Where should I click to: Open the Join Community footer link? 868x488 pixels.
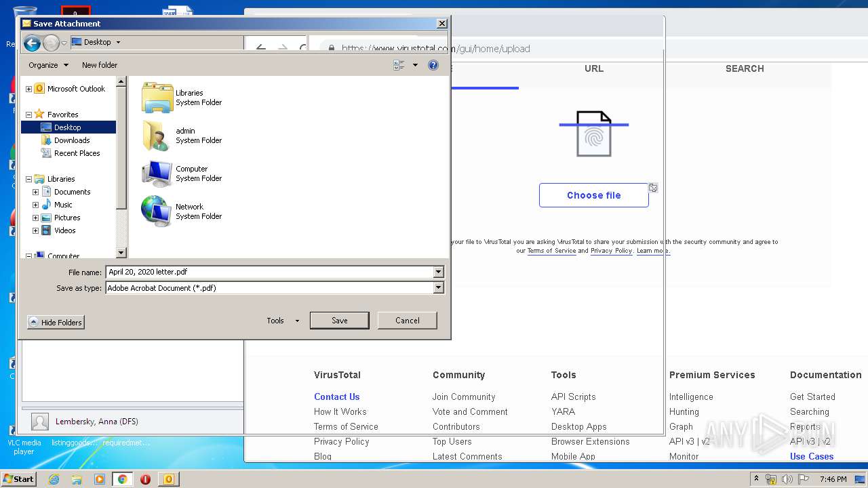click(464, 397)
